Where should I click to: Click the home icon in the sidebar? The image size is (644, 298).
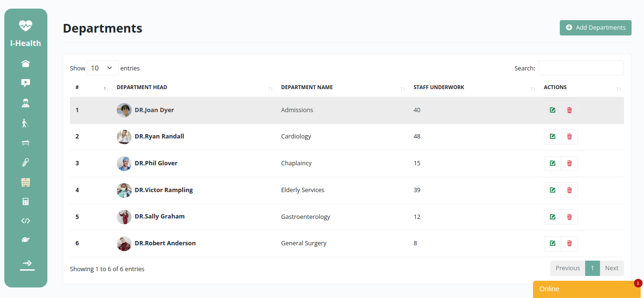point(26,64)
